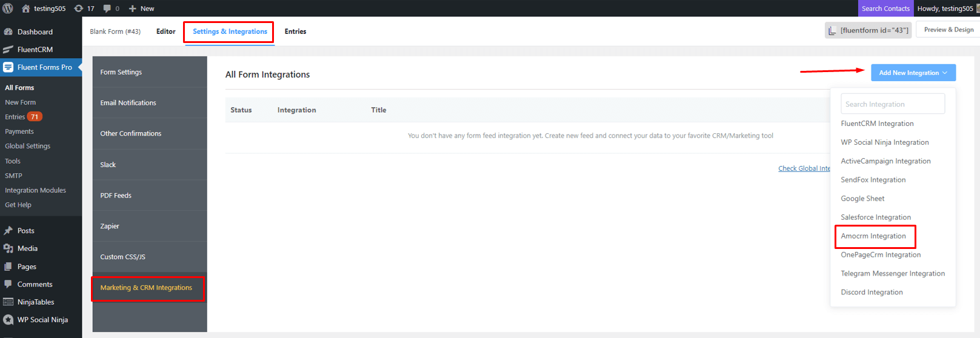The height and width of the screenshot is (338, 980).
Task: Select Email Notifications settings
Action: [150, 103]
